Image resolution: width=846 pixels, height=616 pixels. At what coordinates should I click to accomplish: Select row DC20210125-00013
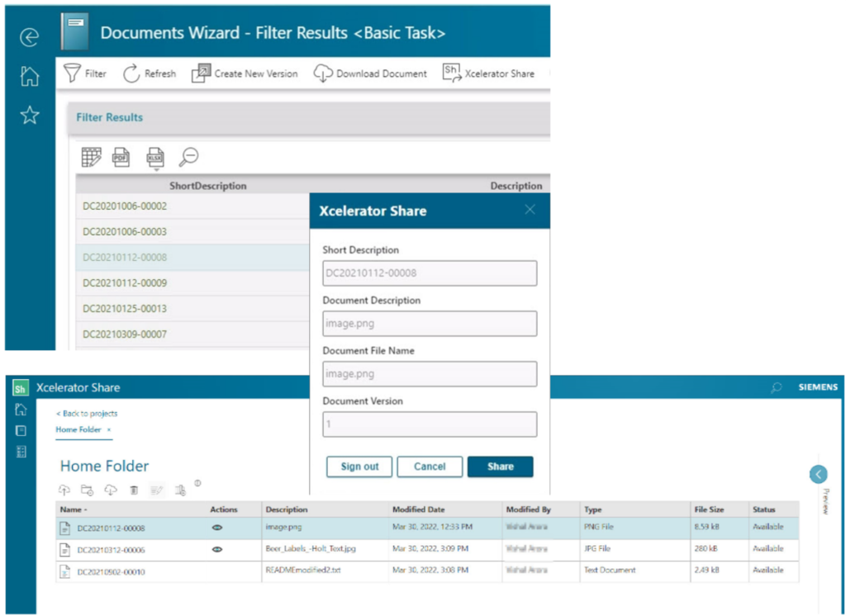(192, 309)
